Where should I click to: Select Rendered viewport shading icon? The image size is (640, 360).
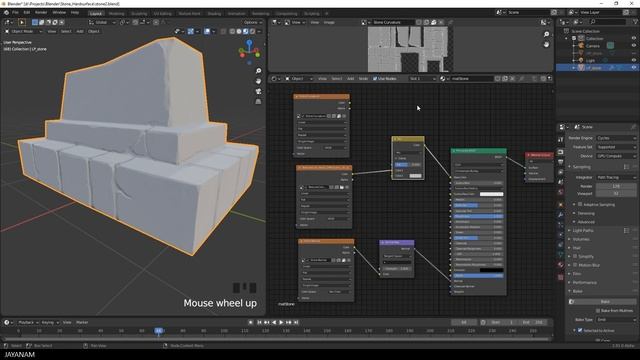pyautogui.click(x=252, y=31)
